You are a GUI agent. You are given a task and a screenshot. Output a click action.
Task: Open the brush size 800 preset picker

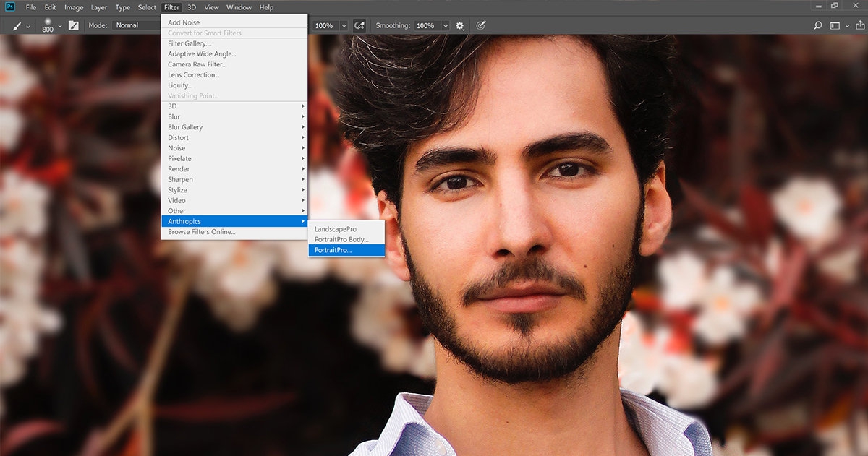pos(48,25)
